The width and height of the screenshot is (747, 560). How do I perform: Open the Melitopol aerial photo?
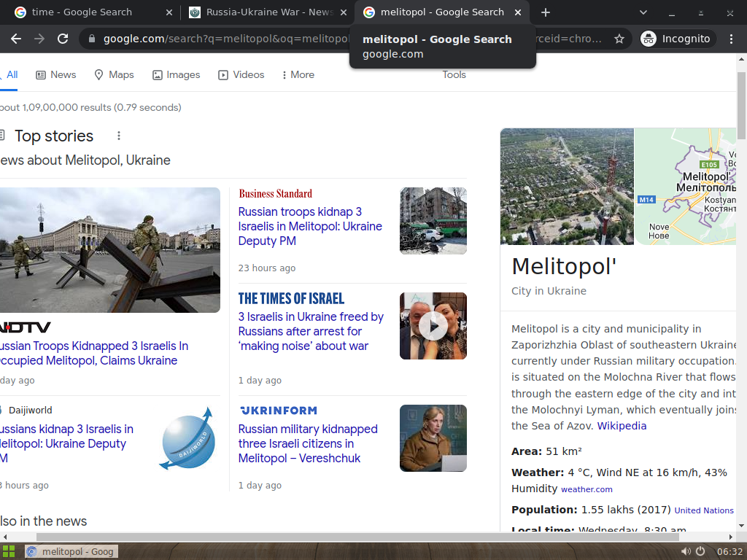(567, 187)
